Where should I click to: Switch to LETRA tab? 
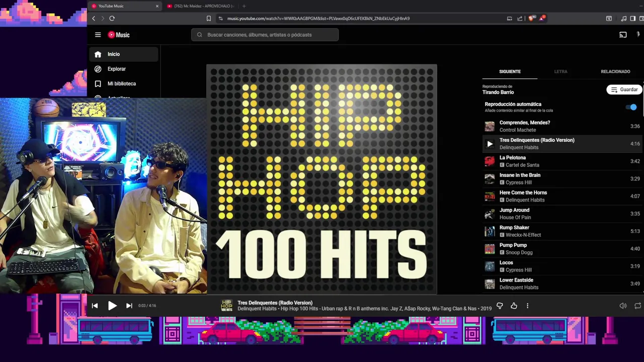tap(560, 71)
